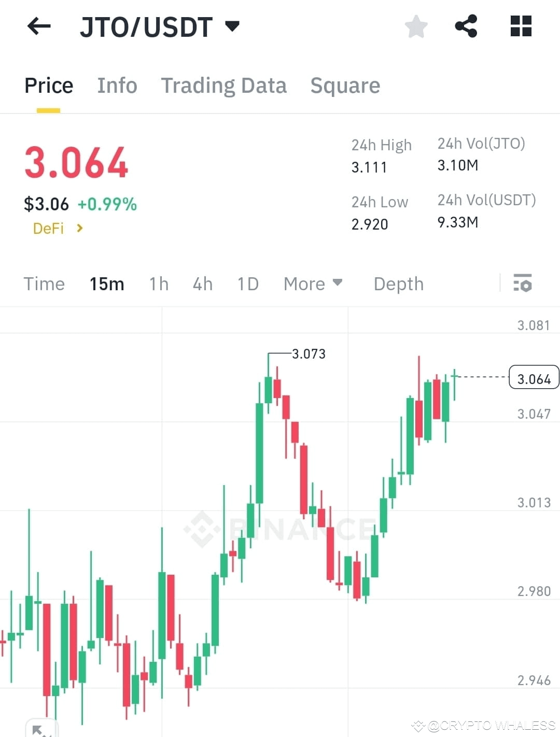Click the Time label option
Image resolution: width=560 pixels, height=737 pixels.
[44, 284]
